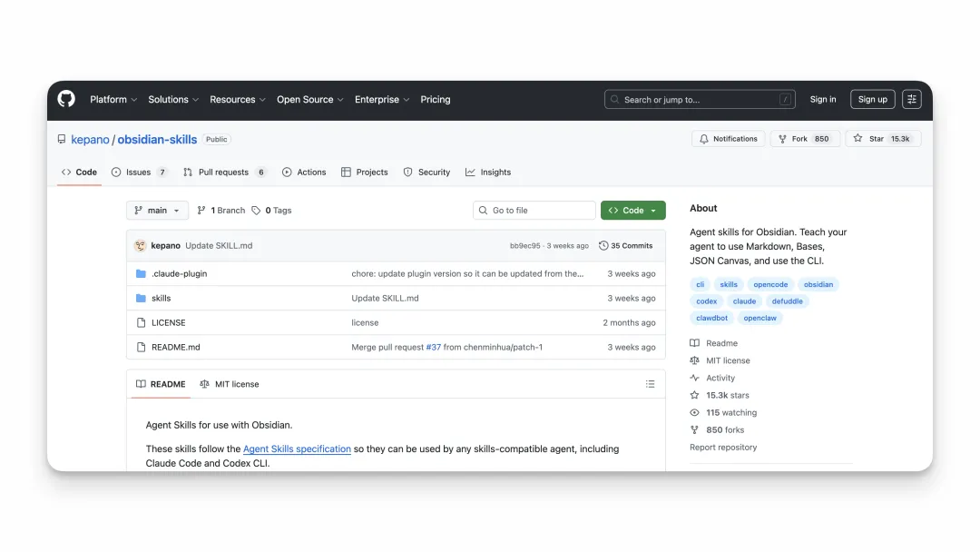Open the LICENSE file

(x=168, y=322)
